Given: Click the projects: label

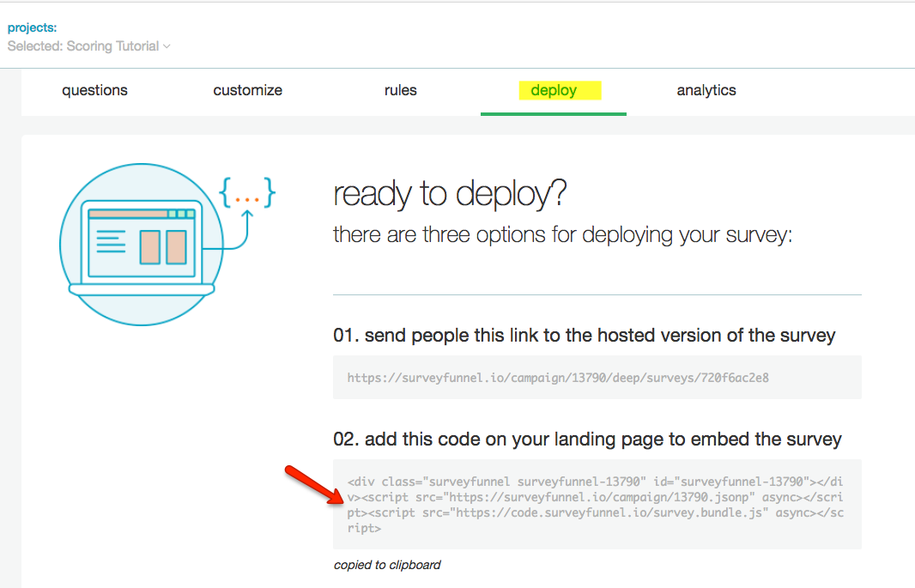Looking at the screenshot, I should click(32, 27).
